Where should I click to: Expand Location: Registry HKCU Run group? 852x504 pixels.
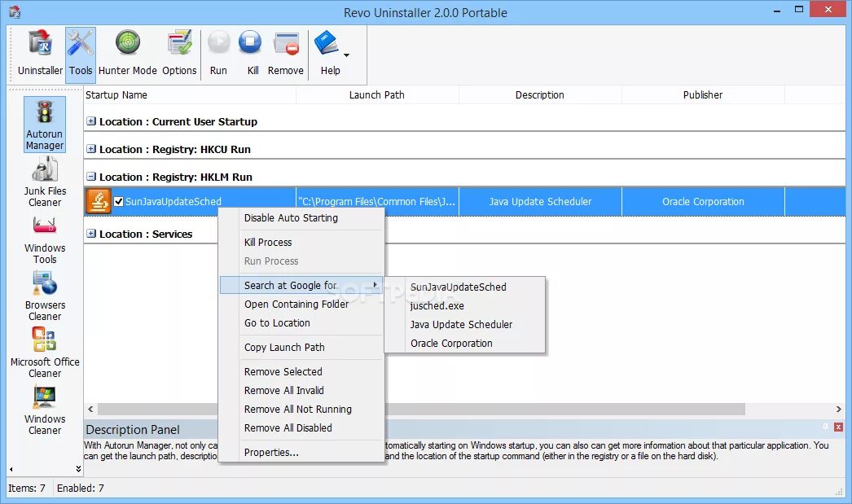(91, 149)
